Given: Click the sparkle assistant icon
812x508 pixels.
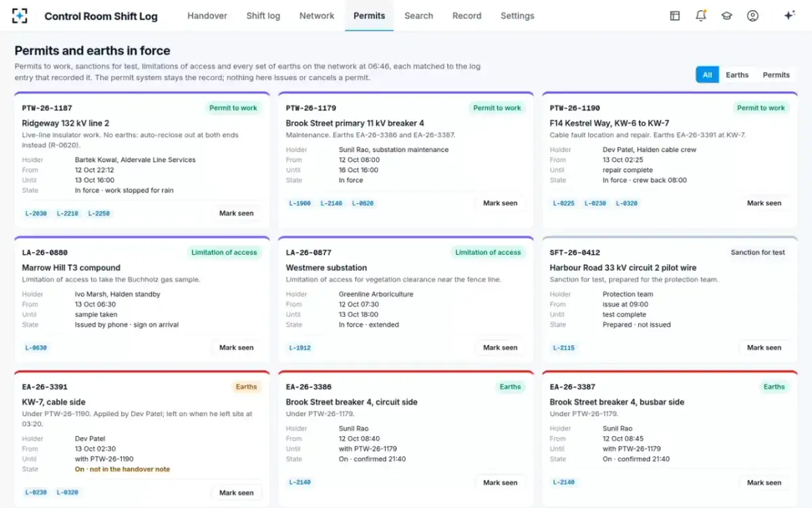Looking at the screenshot, I should click(x=789, y=16).
